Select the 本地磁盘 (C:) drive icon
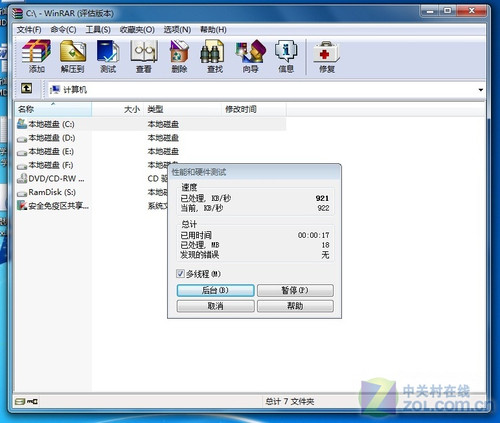This screenshot has height=423, width=500. (22, 124)
